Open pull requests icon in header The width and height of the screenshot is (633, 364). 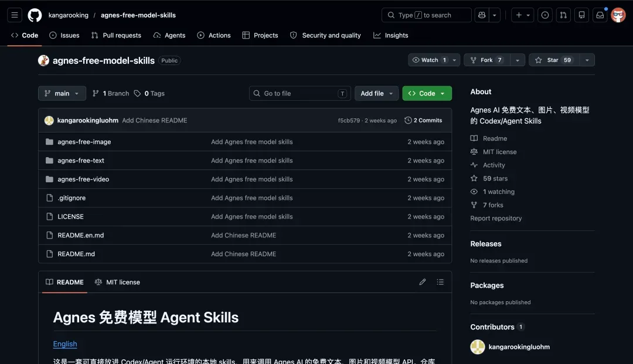pyautogui.click(x=563, y=15)
